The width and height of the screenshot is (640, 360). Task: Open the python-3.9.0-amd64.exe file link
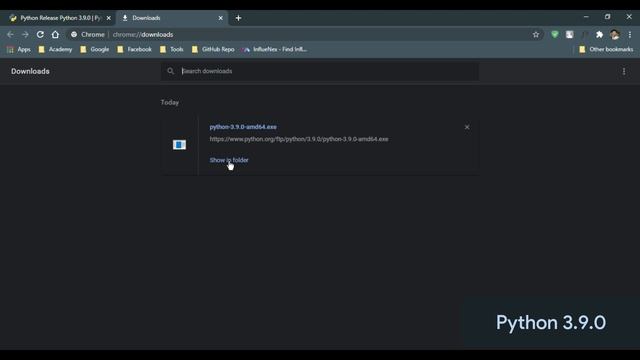pyautogui.click(x=243, y=127)
